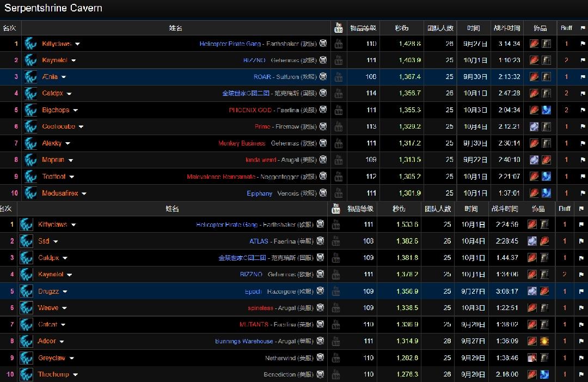Sort by the 物品等级 header in the bottom table
Image resolution: width=588 pixels, height=382 pixels.
(x=360, y=209)
